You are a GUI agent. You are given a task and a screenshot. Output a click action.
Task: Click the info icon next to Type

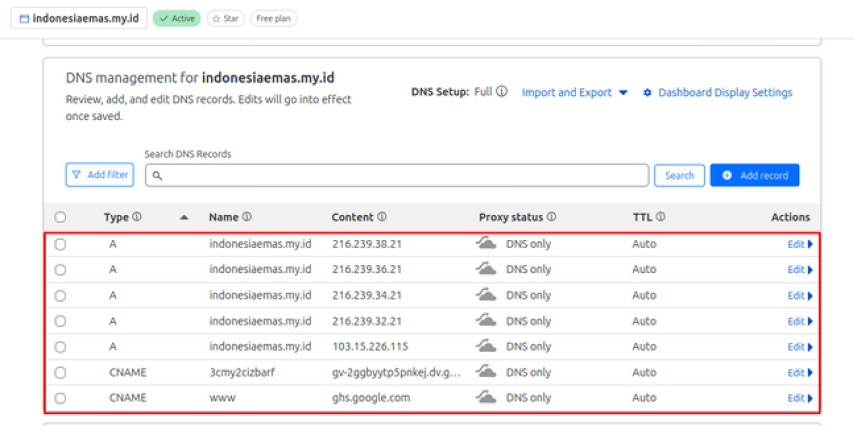(137, 217)
